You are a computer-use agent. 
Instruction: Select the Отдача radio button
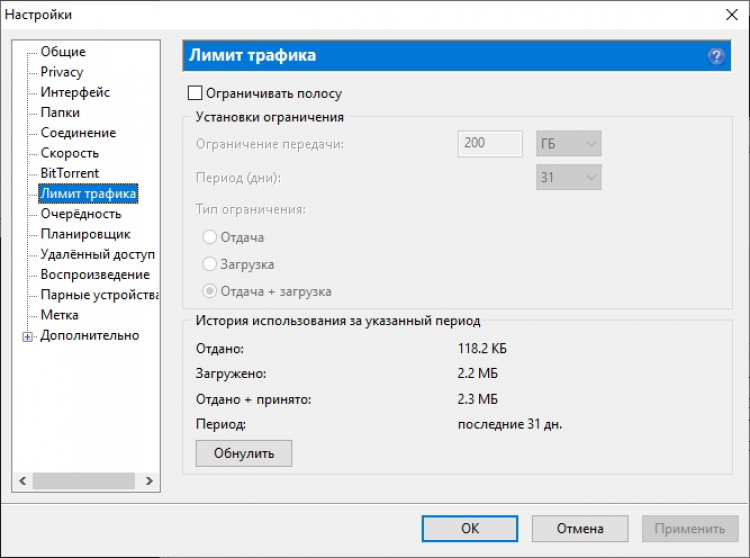click(x=210, y=237)
